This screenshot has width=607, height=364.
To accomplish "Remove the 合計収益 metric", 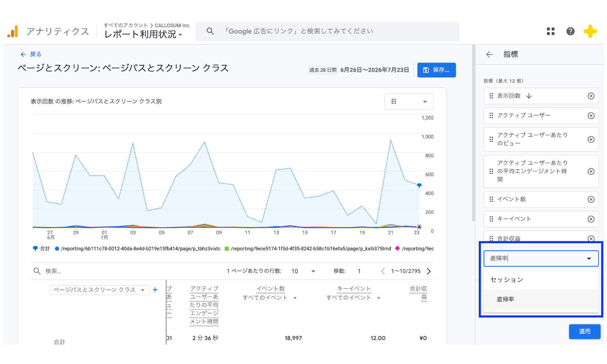I will click(x=591, y=239).
